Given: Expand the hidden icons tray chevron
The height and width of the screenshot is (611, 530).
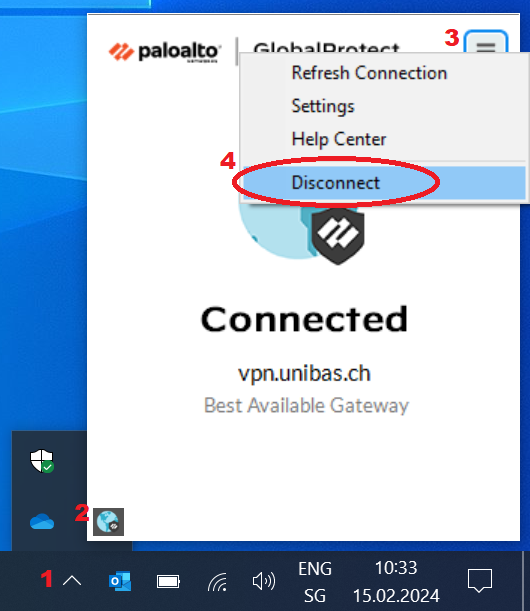Looking at the screenshot, I should click(72, 581).
